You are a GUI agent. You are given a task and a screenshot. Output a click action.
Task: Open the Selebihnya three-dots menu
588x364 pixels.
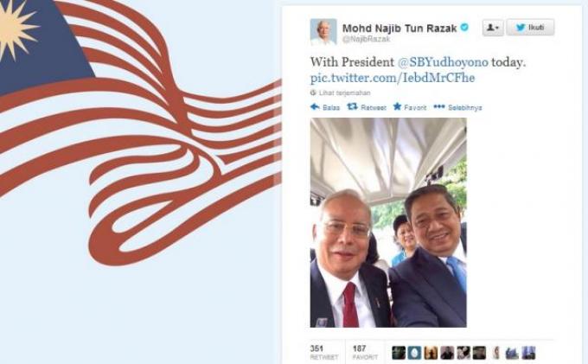(438, 107)
